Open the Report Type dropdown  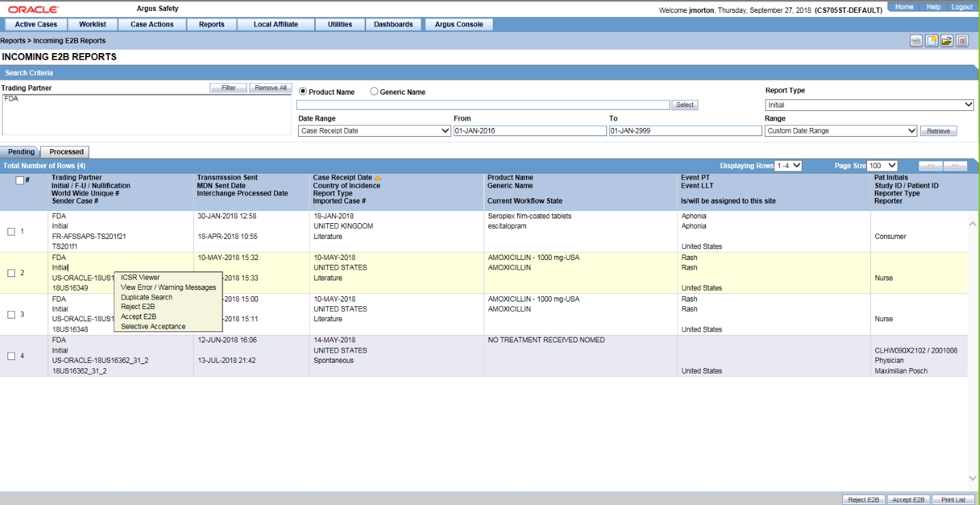(x=870, y=105)
